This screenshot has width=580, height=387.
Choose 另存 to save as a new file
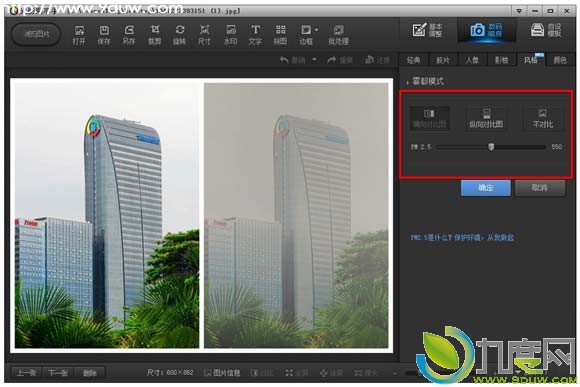[129, 35]
